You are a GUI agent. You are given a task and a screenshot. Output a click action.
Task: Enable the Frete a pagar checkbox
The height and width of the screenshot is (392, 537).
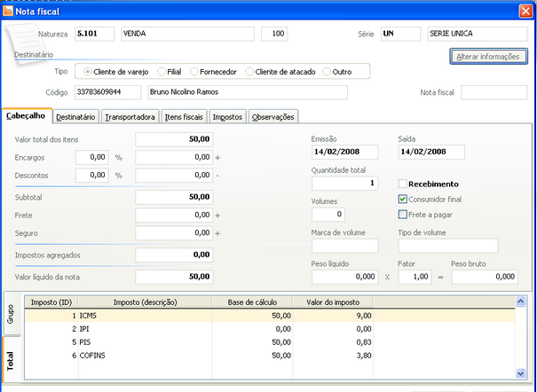pos(403,215)
